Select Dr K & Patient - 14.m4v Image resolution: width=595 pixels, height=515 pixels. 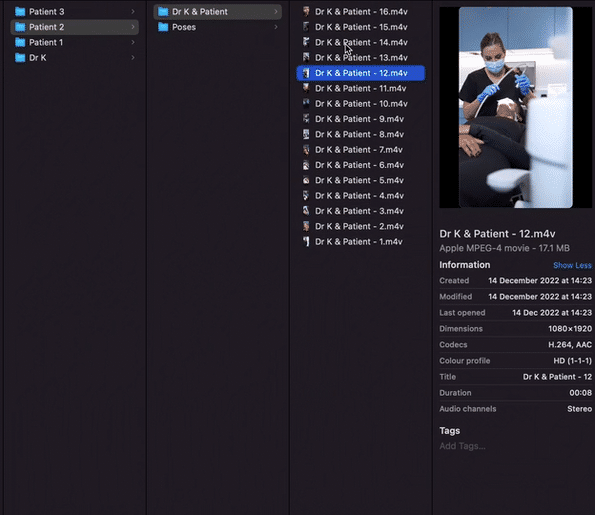pos(360,43)
